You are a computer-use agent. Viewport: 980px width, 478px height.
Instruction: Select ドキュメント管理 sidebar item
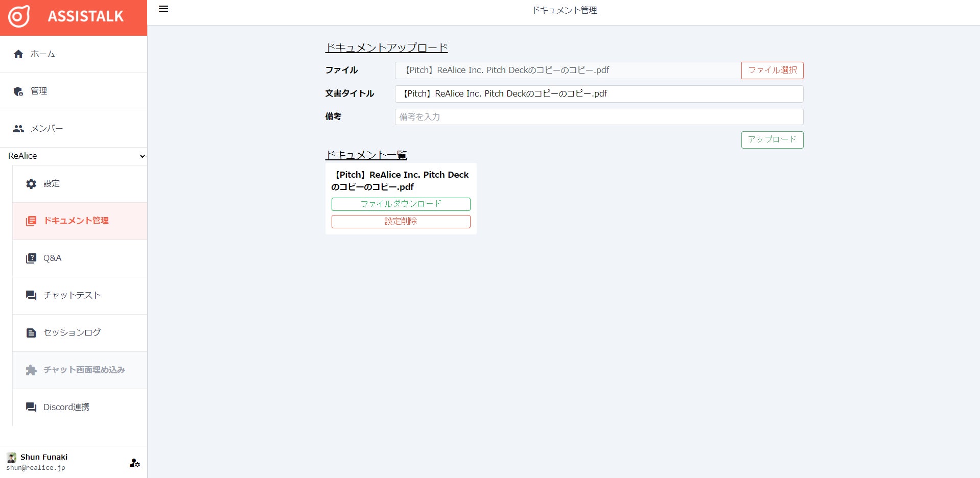click(80, 221)
